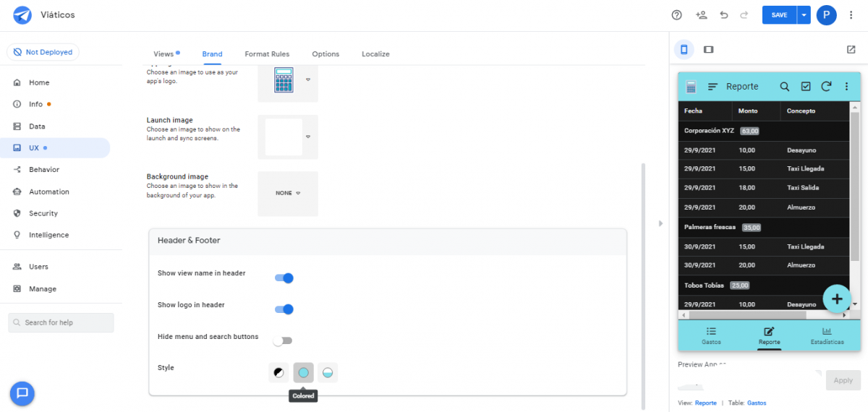Enable Hide menu and search buttons
The height and width of the screenshot is (412, 868).
282,340
